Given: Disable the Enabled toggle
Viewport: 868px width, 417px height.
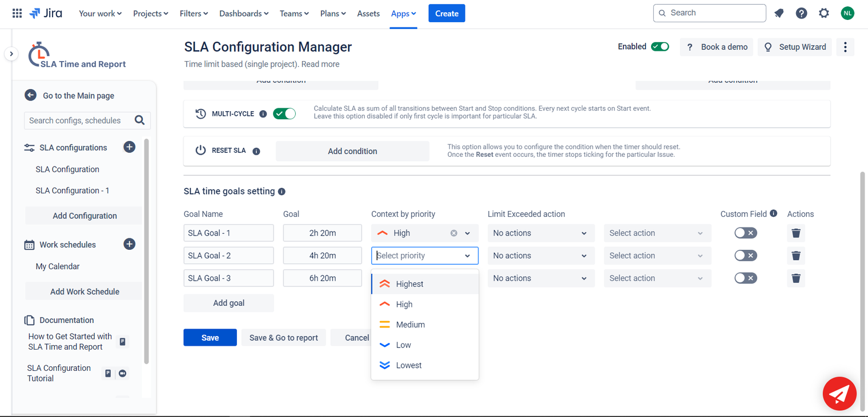Looking at the screenshot, I should [x=660, y=47].
